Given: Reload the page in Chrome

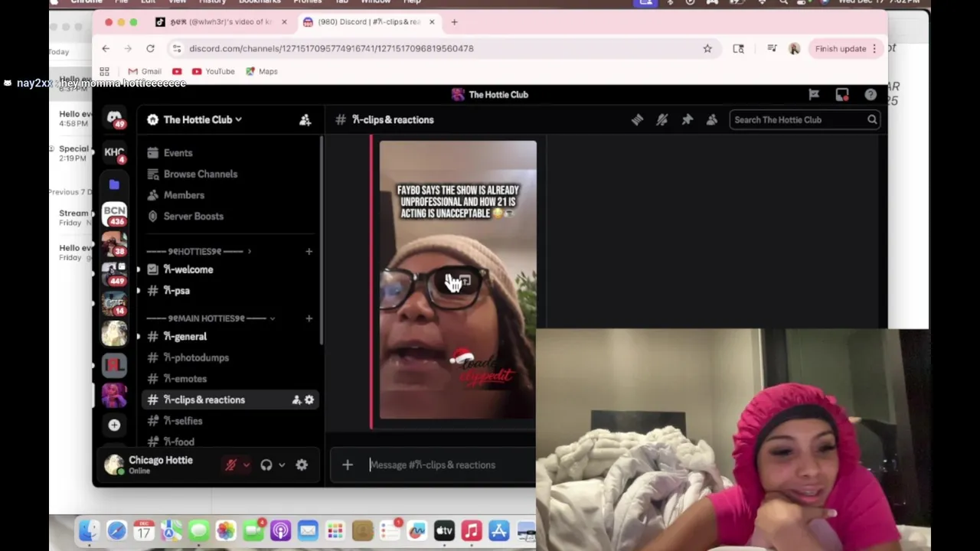Looking at the screenshot, I should (x=150, y=48).
